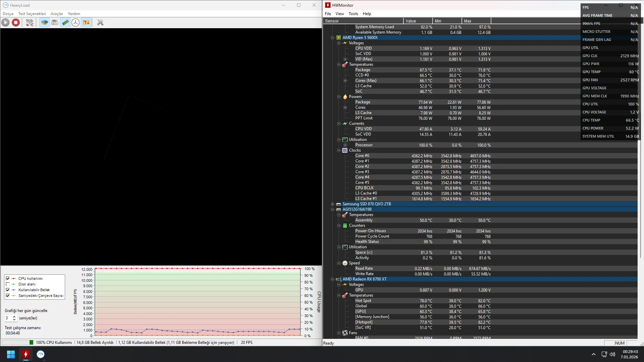Screen dimensions: 644x362
Task: Click the Currents group icon
Action: coord(345,123)
